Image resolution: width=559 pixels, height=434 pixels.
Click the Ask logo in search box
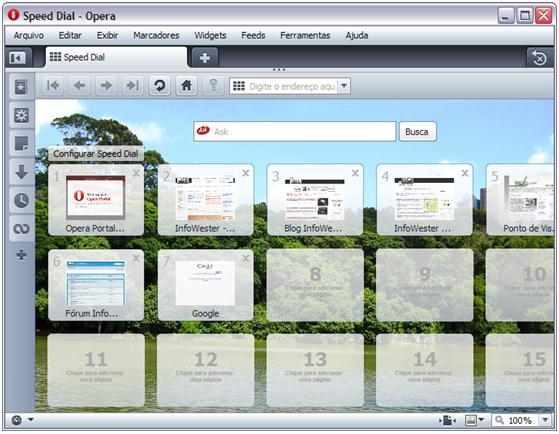[x=203, y=131]
